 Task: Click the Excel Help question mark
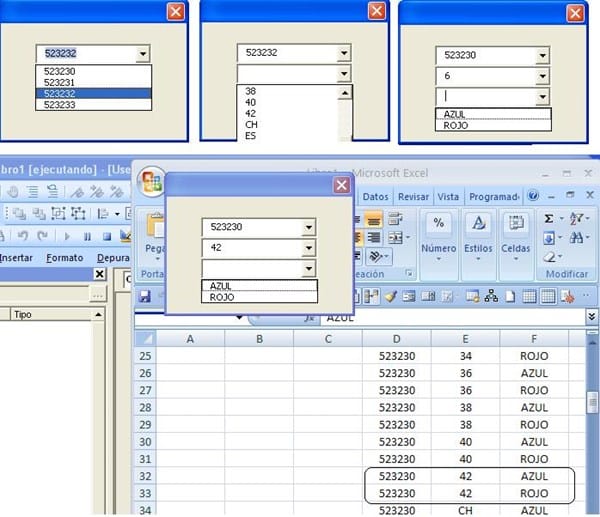point(533,196)
